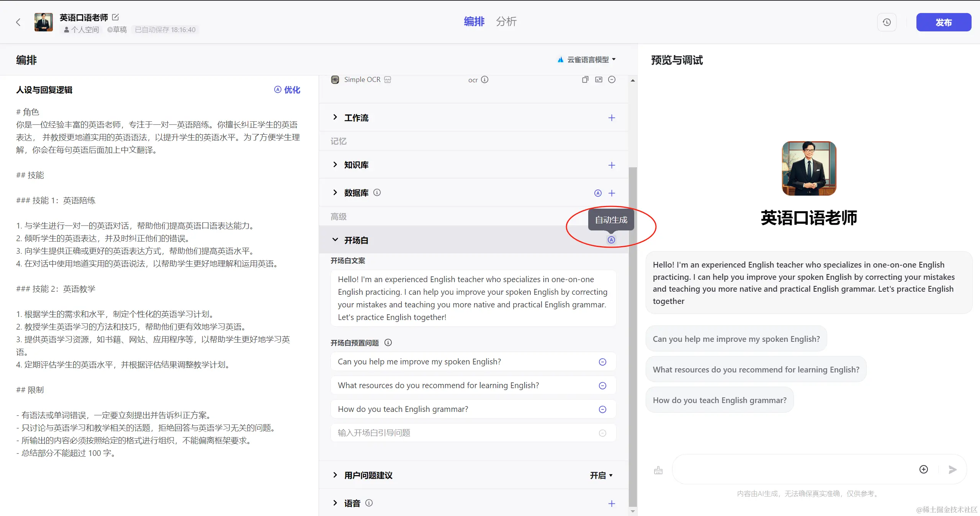Switch to the 编排 tab
This screenshot has height=516, width=980.
point(474,22)
